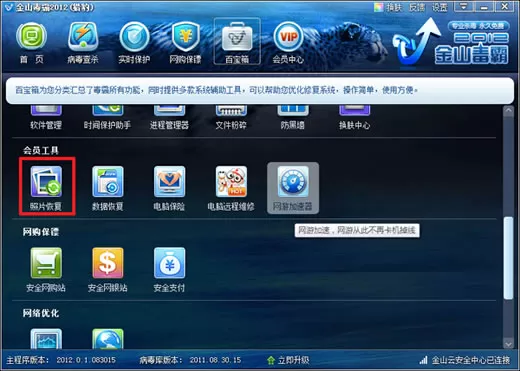Launch 照片恢复 photo recovery tool
The image size is (520, 371).
pos(46,188)
